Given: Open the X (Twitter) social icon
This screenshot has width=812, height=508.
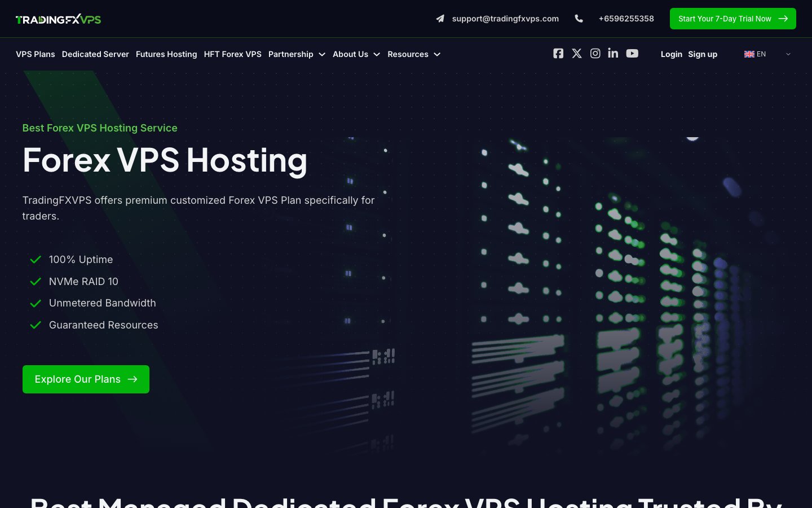Looking at the screenshot, I should click(x=577, y=54).
